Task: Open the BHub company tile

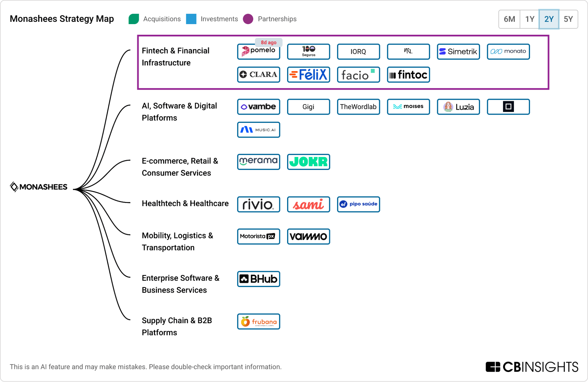Action: 258,279
